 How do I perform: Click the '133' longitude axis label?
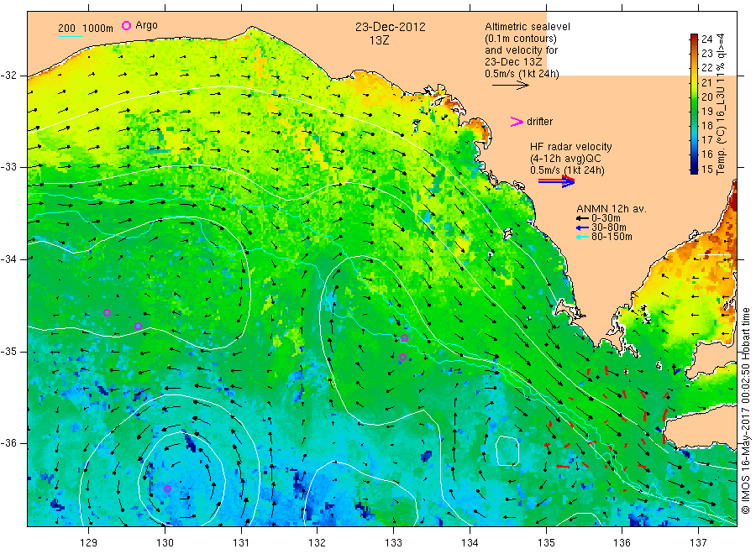[x=393, y=542]
